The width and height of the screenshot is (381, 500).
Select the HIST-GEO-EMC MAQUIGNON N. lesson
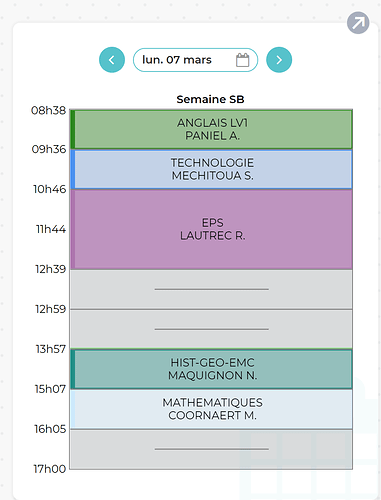click(x=211, y=369)
